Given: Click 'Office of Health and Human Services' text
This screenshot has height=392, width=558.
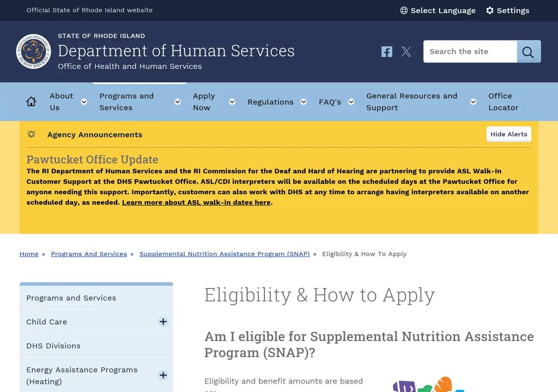Looking at the screenshot, I should pos(130,66).
